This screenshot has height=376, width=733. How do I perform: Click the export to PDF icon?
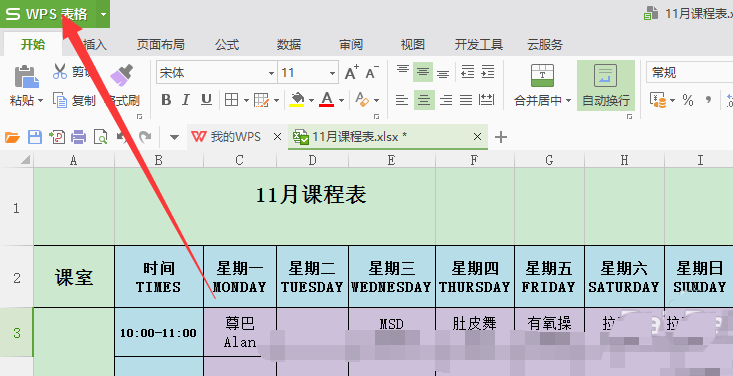pyautogui.click(x=57, y=137)
